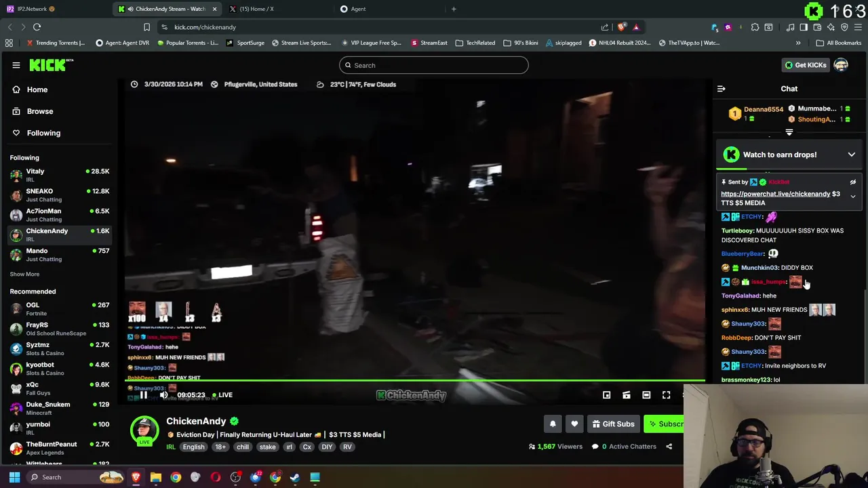Open the Kick hamburger sidebar menu

coord(16,65)
